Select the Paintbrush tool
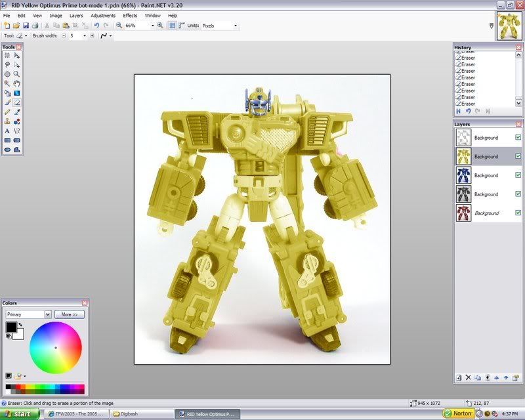This screenshot has width=525, height=420. point(7,102)
